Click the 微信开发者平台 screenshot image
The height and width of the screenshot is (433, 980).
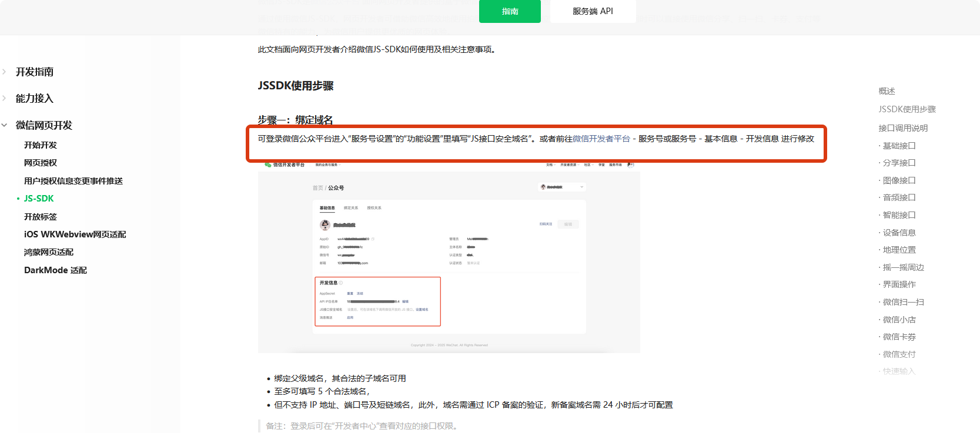pos(449,257)
